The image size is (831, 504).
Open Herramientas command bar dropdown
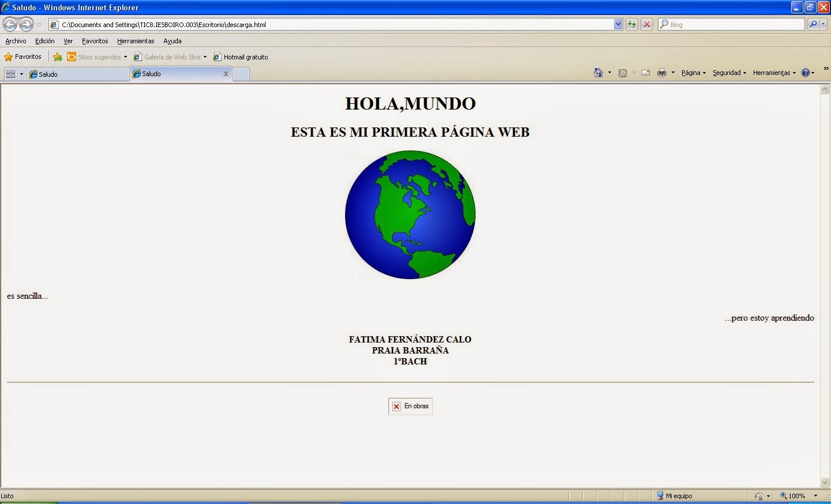(x=774, y=73)
